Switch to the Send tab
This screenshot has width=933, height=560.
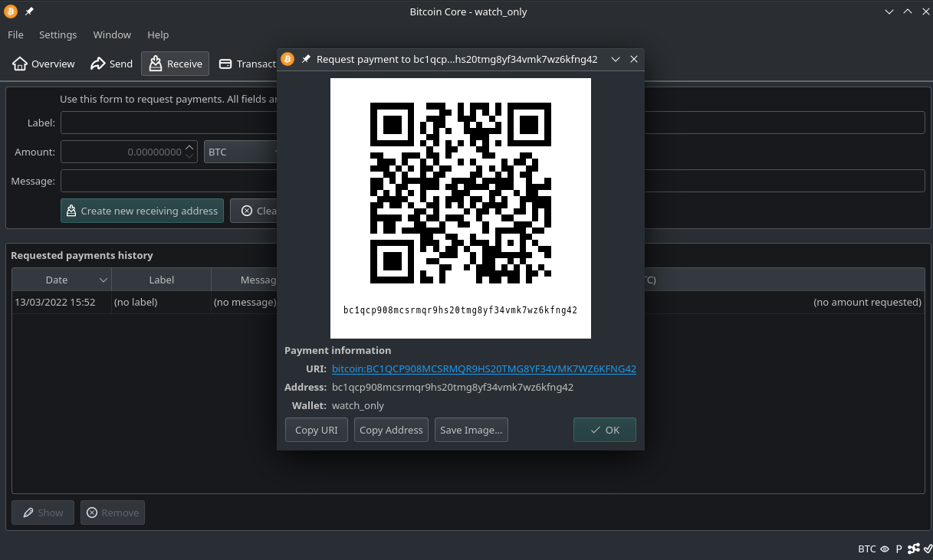tap(112, 64)
